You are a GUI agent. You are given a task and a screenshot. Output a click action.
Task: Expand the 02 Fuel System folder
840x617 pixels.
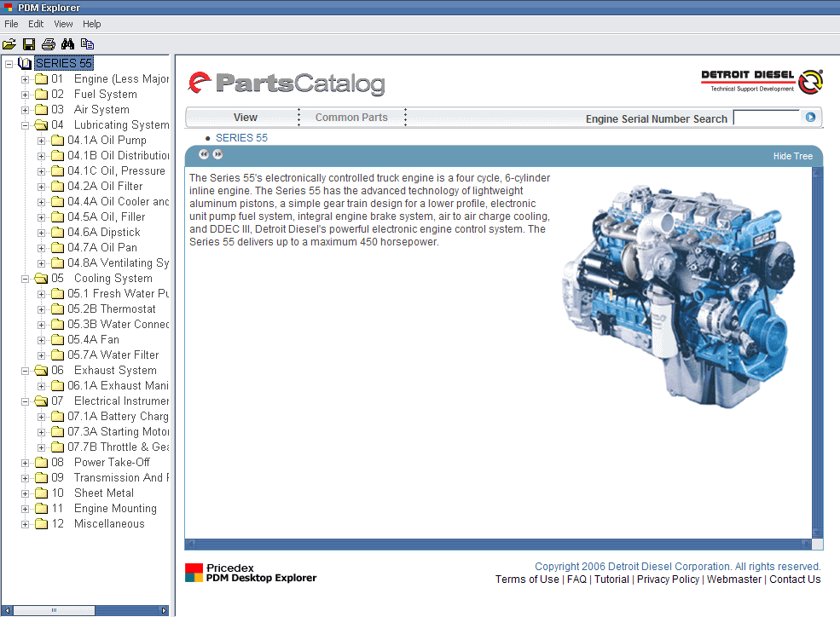click(26, 95)
